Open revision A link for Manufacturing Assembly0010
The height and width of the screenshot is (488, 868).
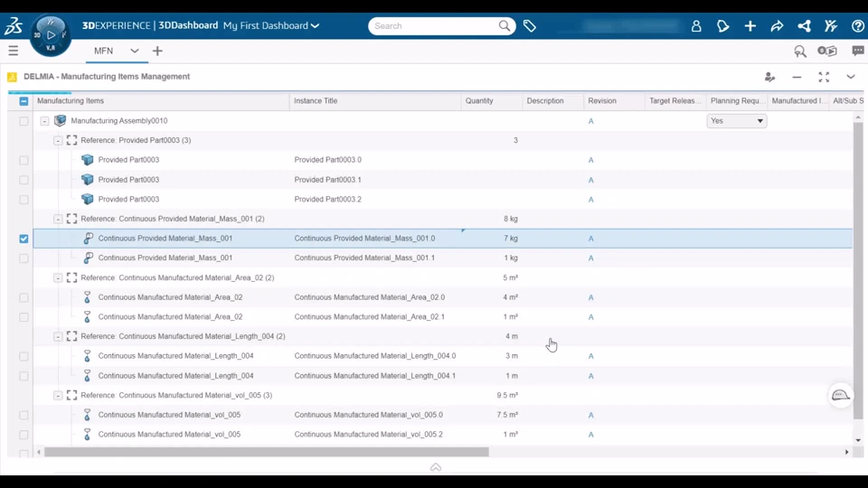tap(590, 121)
